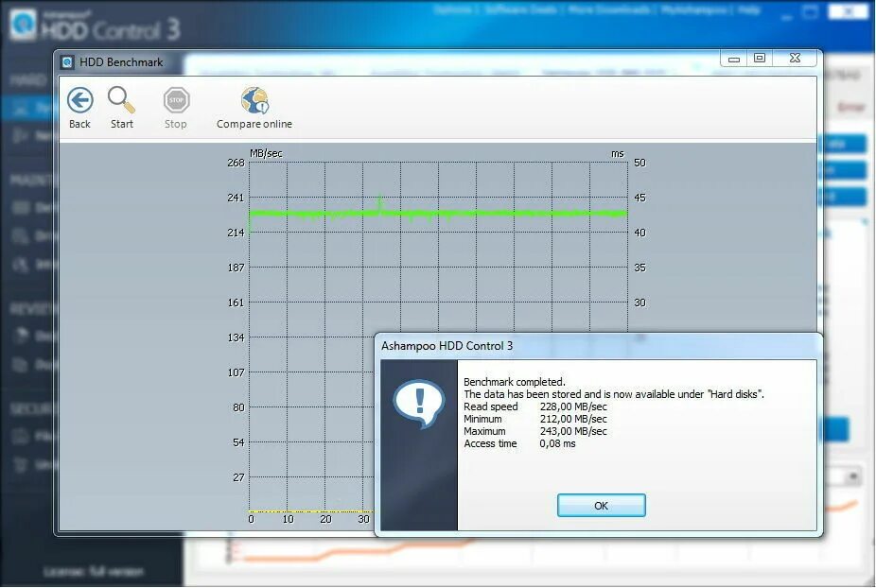Screen dimensions: 876x588
Task: Open Compare online globe icon
Action: [254, 100]
